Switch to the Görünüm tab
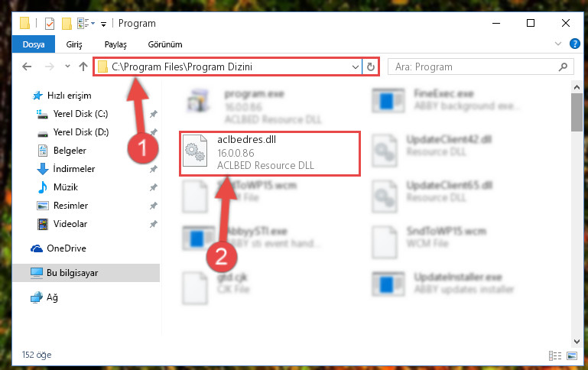The image size is (588, 370). (x=165, y=44)
